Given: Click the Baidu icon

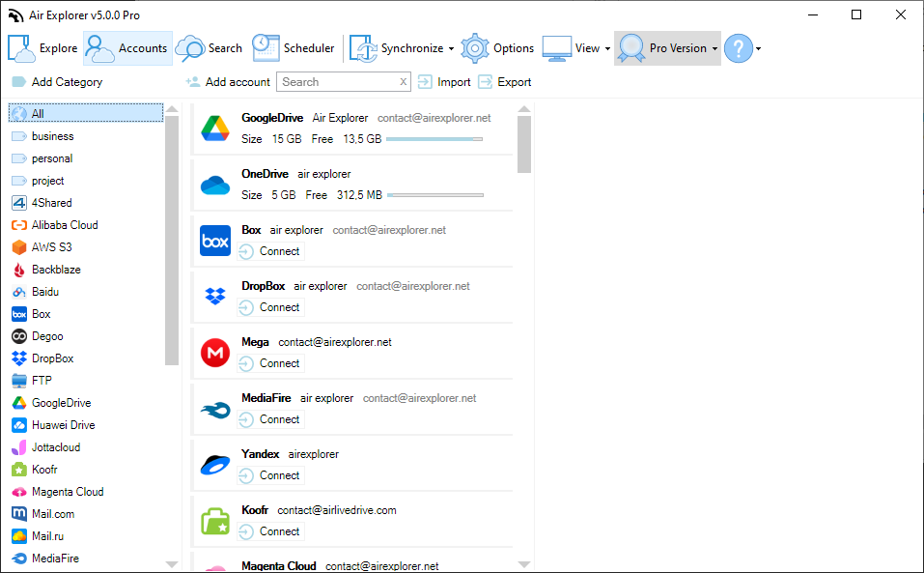Looking at the screenshot, I should (19, 292).
